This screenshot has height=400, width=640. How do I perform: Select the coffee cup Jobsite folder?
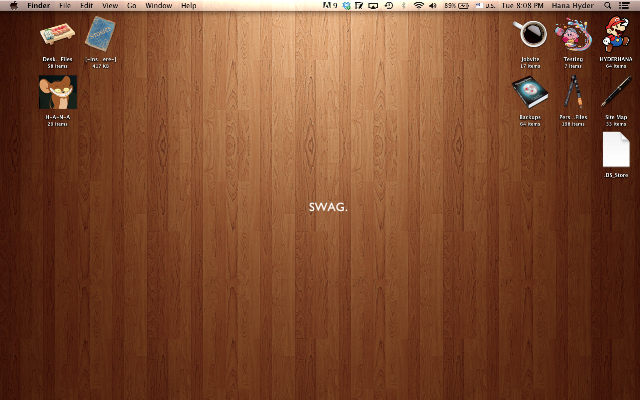pyautogui.click(x=530, y=34)
